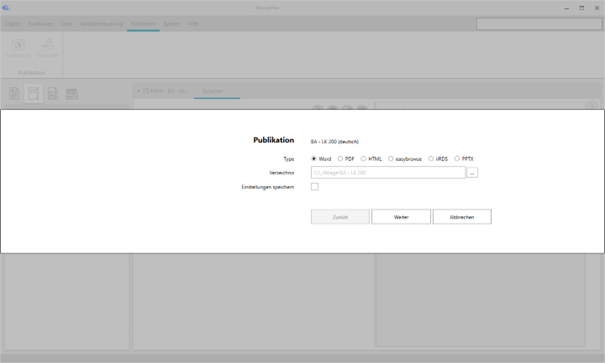Close the docuglobe window
This screenshot has width=605, height=363.
click(597, 8)
